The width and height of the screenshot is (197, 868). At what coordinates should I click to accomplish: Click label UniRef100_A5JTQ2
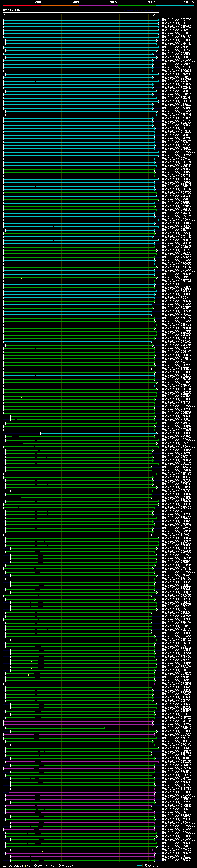pos(177,267)
